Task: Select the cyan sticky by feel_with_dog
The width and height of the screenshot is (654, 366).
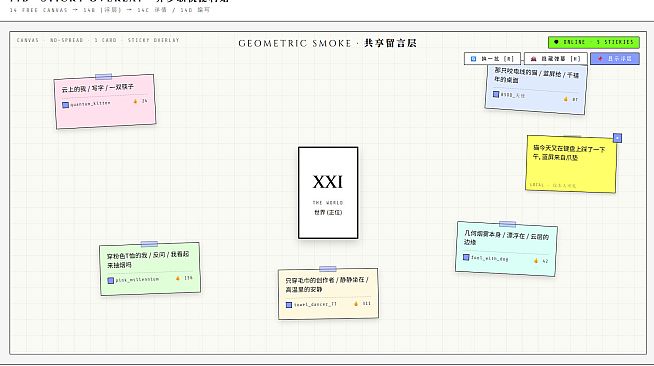Action: pos(506,249)
